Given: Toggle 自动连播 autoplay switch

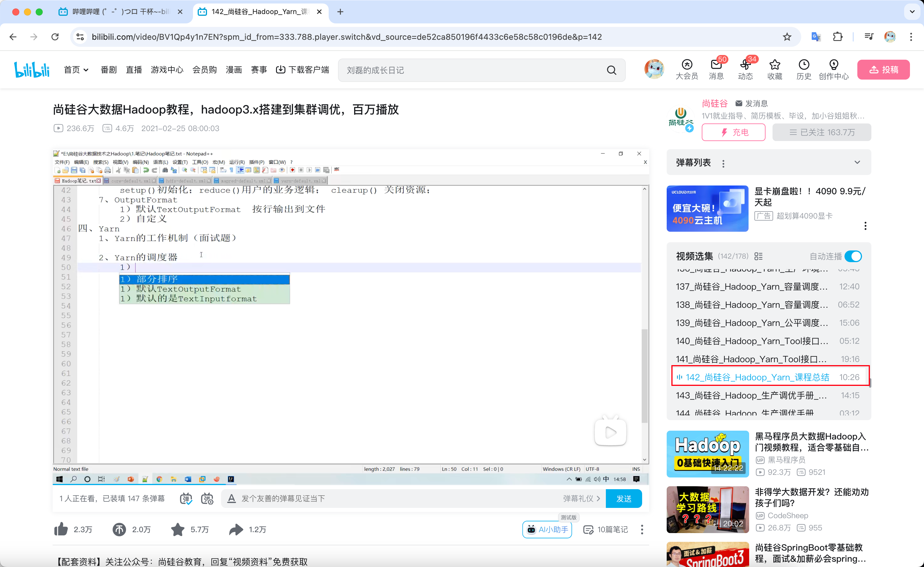Looking at the screenshot, I should coord(854,256).
